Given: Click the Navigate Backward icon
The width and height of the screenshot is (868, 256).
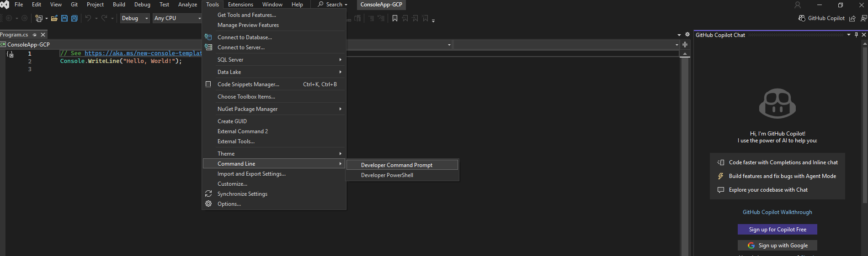Looking at the screenshot, I should pyautogui.click(x=9, y=18).
